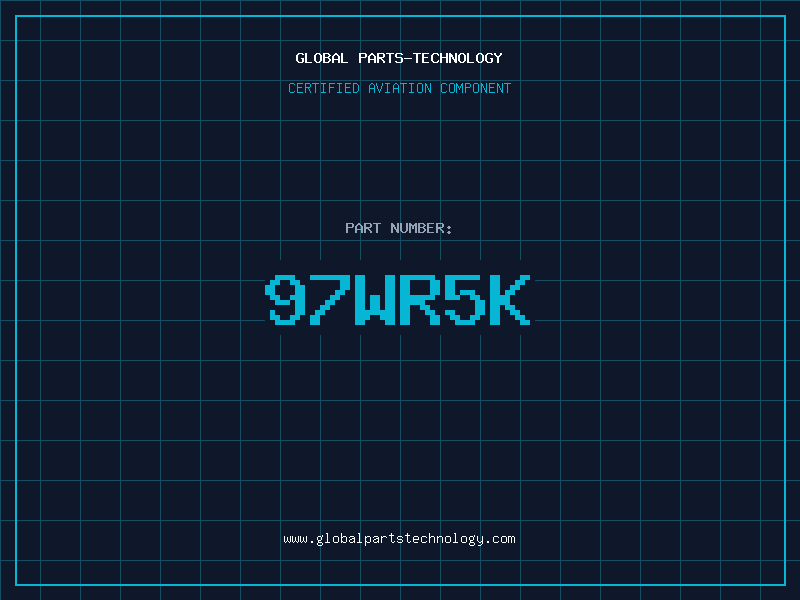Select the CERTIFIED AVIATION COMPONENT subtitle
The image size is (800, 600).
click(399, 88)
